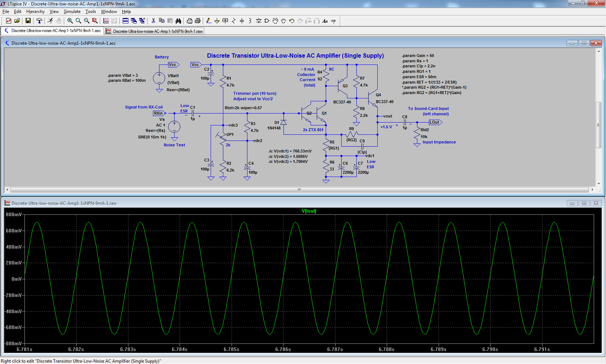The width and height of the screenshot is (606, 364).
Task: Halt simulation using the hand icon
Action: tap(59, 21)
